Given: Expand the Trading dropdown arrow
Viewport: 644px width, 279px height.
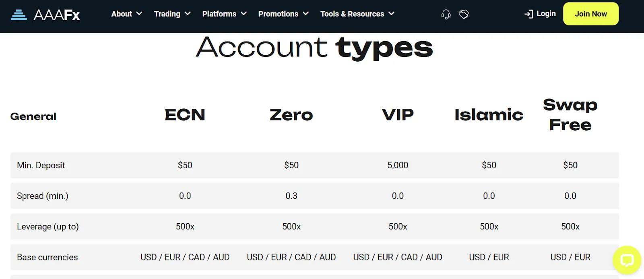Looking at the screenshot, I should 187,14.
